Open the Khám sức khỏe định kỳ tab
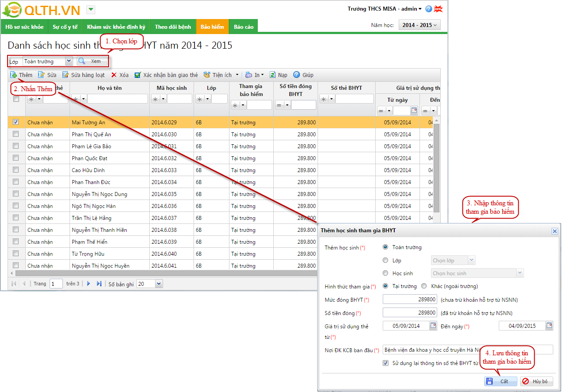This screenshot has height=392, width=563. [116, 27]
